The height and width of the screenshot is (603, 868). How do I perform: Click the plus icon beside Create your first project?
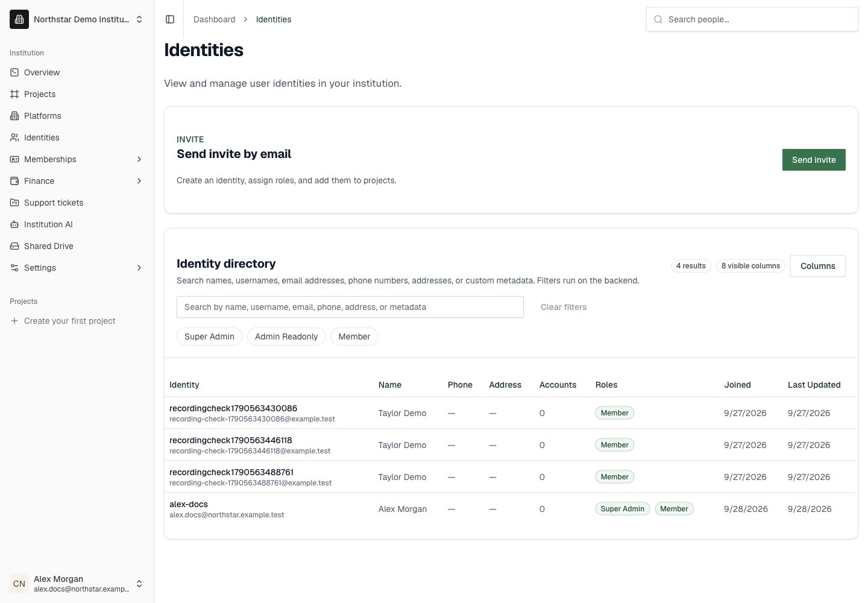tap(14, 321)
